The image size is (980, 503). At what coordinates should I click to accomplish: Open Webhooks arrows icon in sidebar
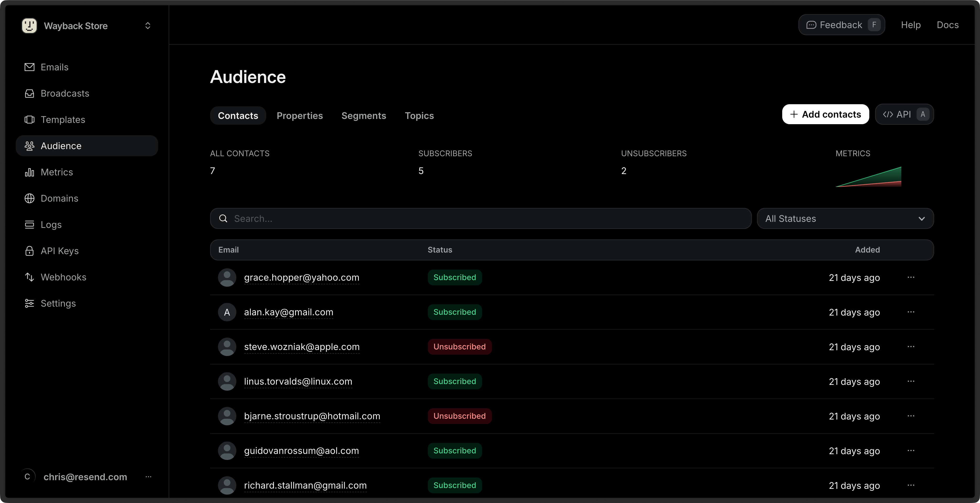29,277
